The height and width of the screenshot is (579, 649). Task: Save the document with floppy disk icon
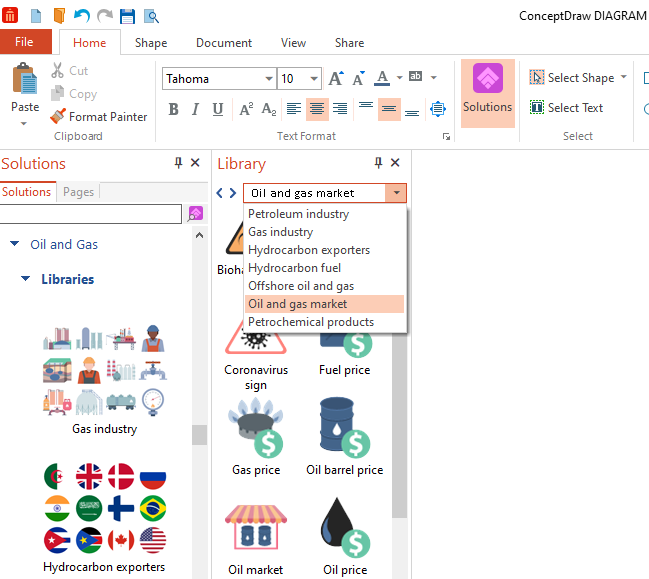point(127,16)
